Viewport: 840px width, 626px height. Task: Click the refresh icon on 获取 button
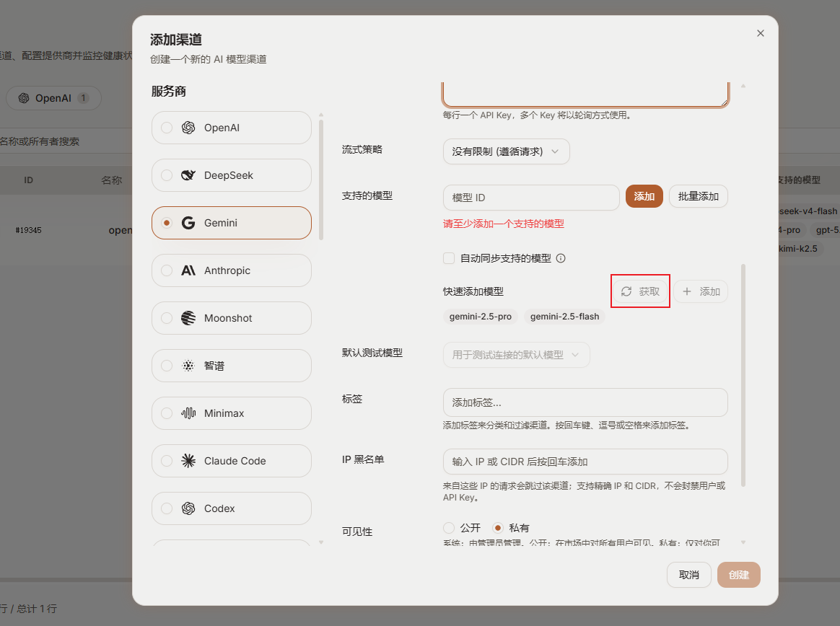626,291
